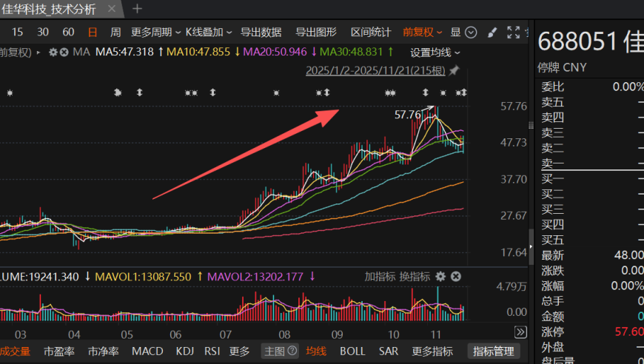Close the volume indicator panel

point(456,277)
